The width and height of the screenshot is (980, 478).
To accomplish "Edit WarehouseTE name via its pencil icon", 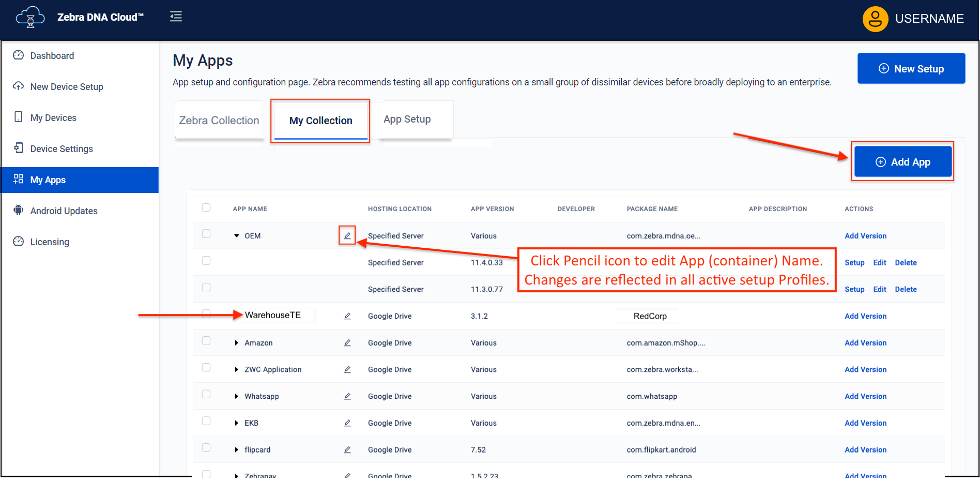I will click(x=347, y=316).
